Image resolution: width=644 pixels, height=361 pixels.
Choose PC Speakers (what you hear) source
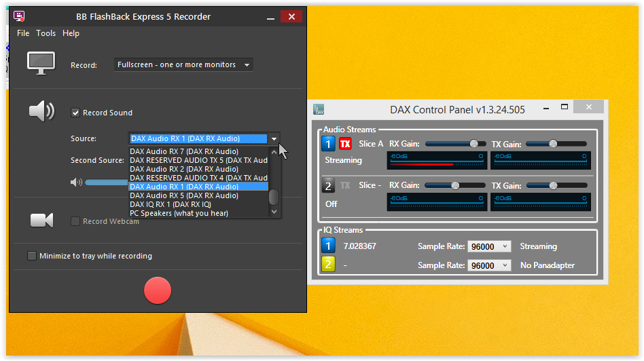pos(198,213)
